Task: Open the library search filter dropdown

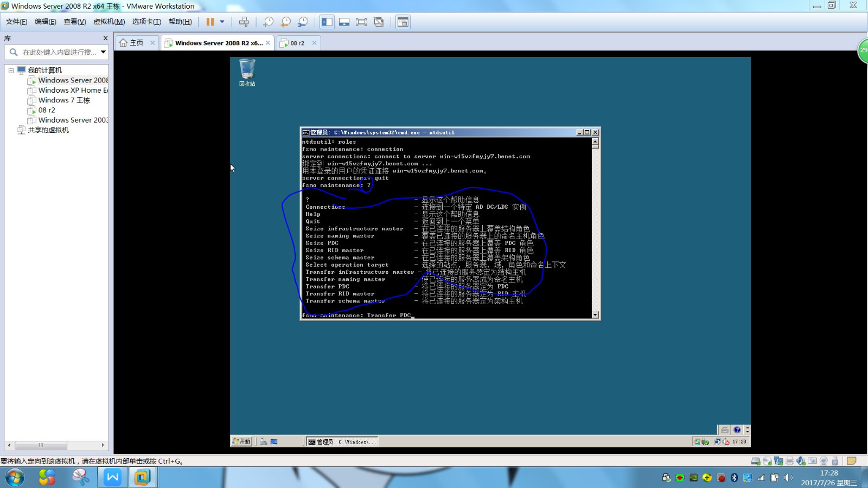Action: click(103, 52)
